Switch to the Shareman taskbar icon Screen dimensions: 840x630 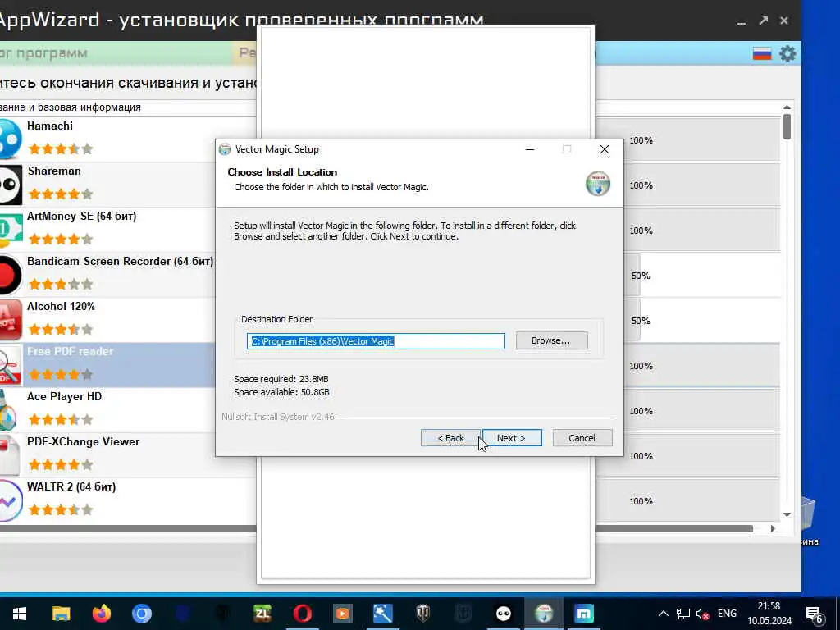tap(504, 614)
